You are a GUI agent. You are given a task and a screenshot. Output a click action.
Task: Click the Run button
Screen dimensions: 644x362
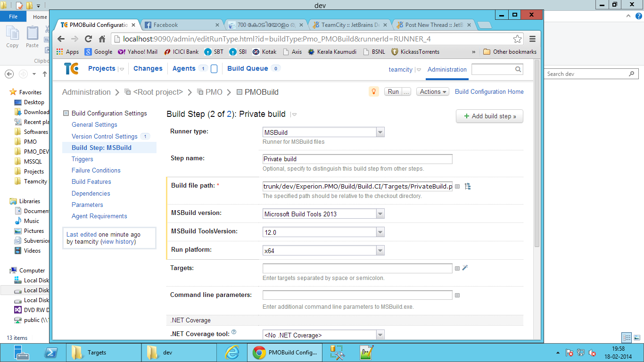click(393, 92)
